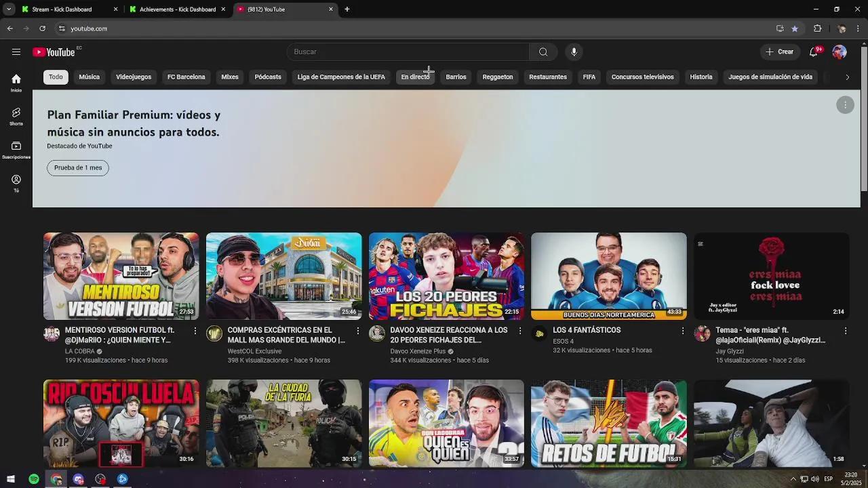Click Prueba de 1 mes button
This screenshot has width=868, height=488.
(x=78, y=168)
